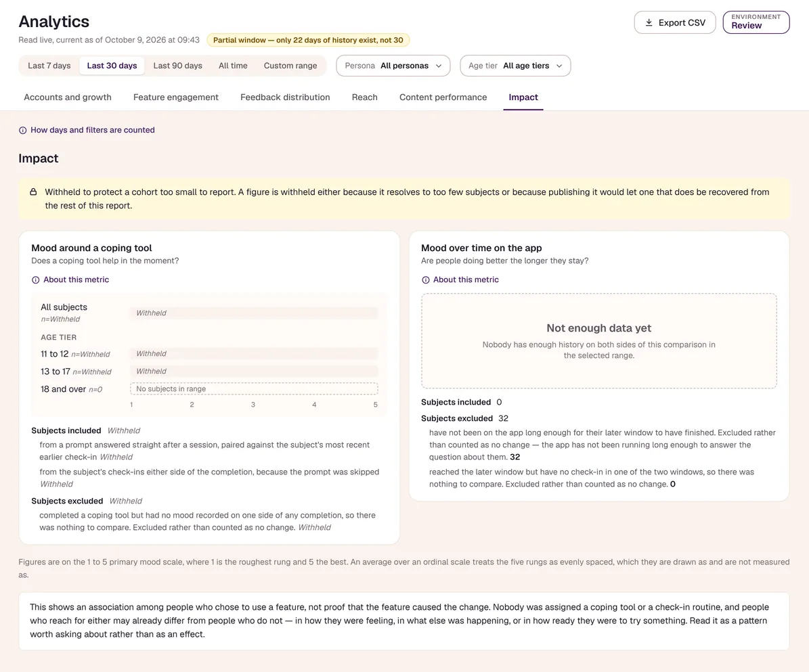Click the Analytics page heading

[53, 22]
